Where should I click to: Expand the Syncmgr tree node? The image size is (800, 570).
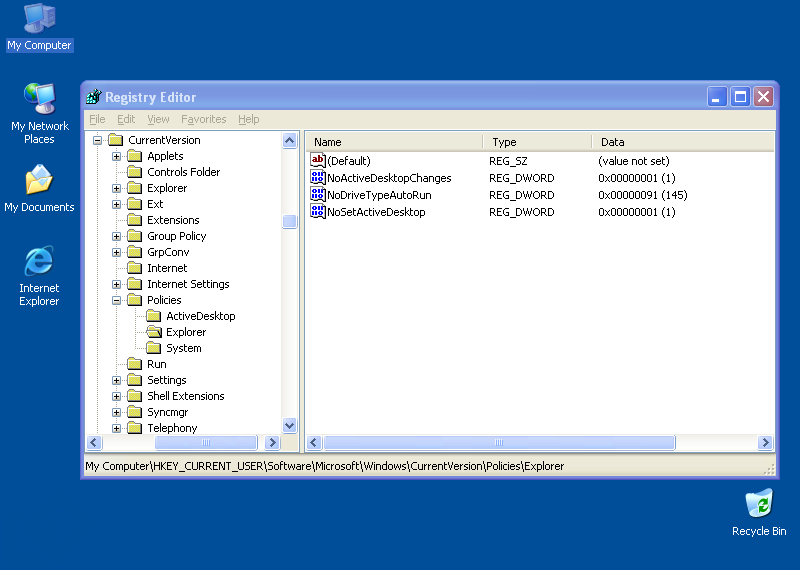click(x=116, y=412)
